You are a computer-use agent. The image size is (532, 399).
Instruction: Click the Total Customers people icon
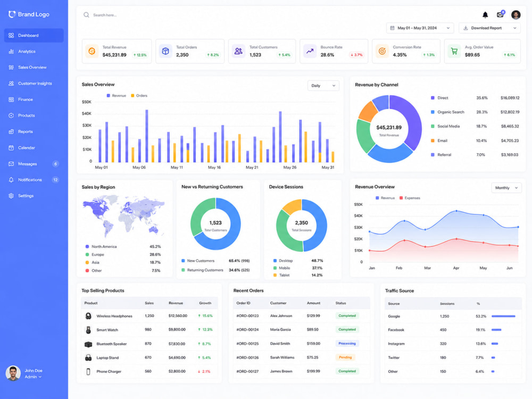point(238,51)
